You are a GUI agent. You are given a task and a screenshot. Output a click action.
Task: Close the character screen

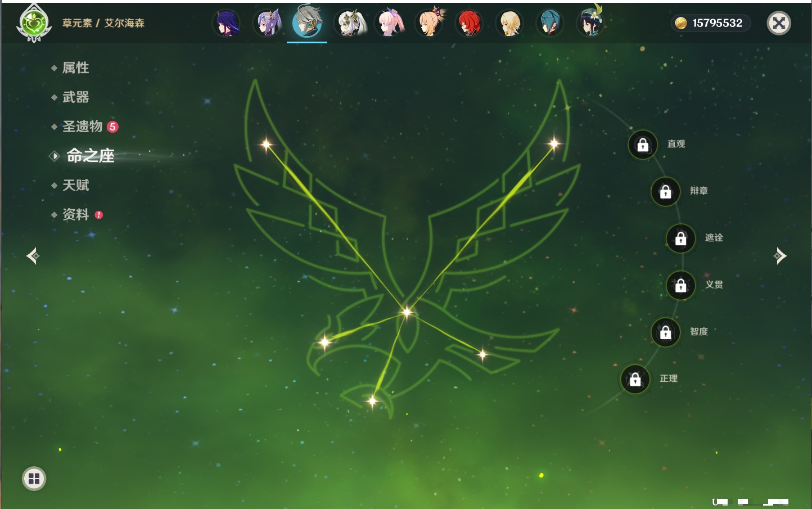779,23
